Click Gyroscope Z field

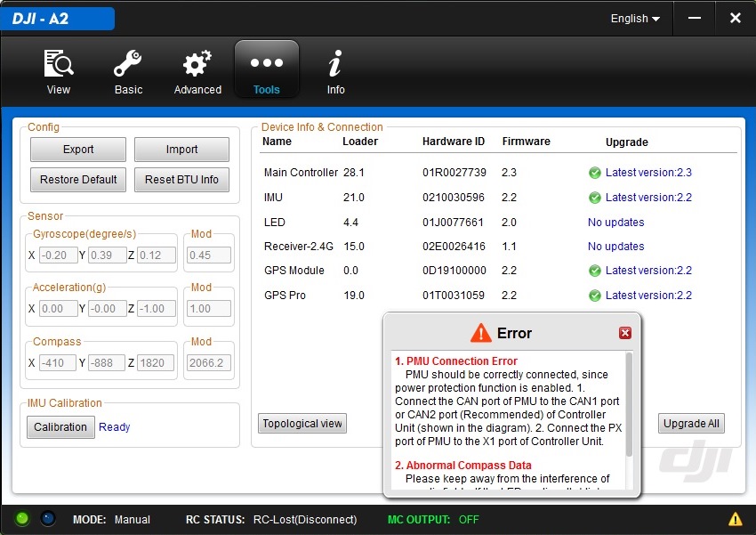click(x=157, y=255)
